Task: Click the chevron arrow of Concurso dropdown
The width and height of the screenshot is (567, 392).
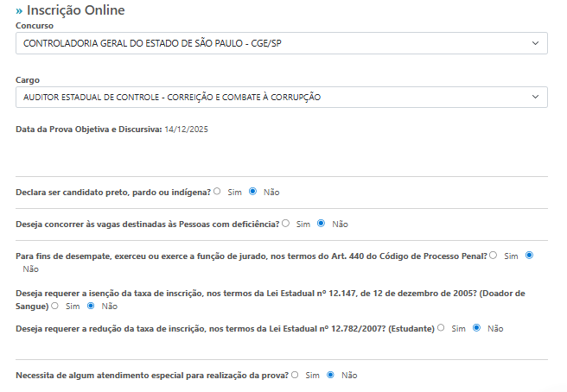Action: pos(536,43)
